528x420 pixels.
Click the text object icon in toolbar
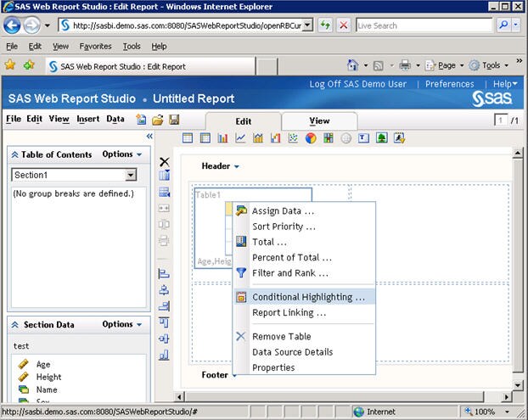click(363, 138)
